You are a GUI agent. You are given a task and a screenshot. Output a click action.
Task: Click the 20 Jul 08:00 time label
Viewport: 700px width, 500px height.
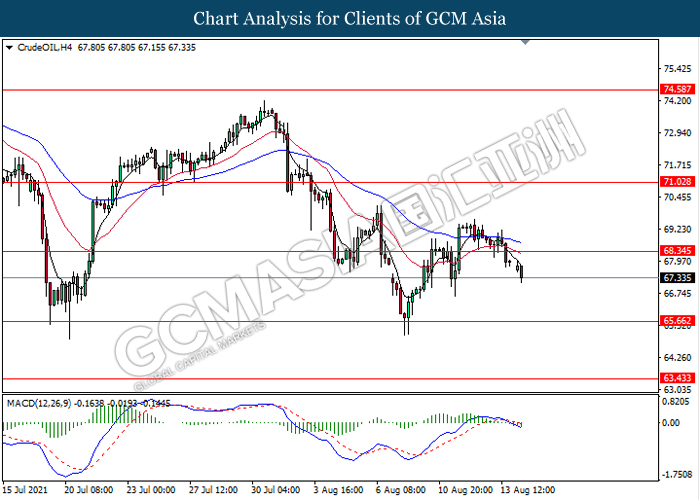pyautogui.click(x=88, y=490)
